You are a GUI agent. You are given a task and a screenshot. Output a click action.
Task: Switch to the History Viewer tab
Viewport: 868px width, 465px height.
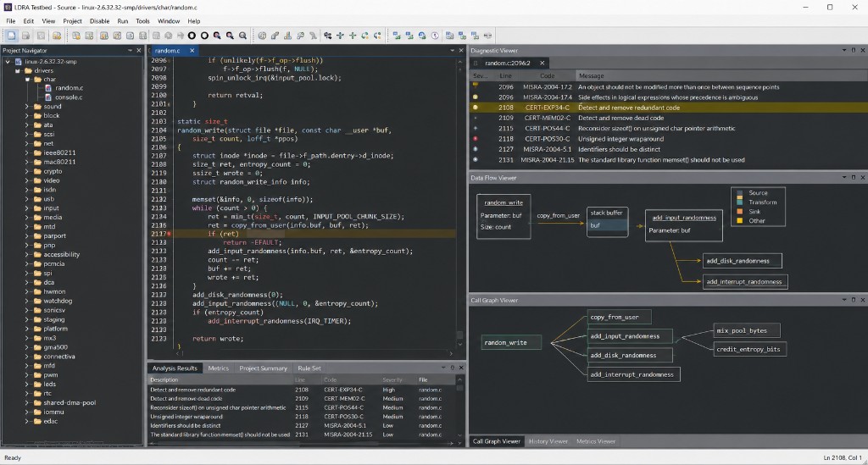pos(548,441)
